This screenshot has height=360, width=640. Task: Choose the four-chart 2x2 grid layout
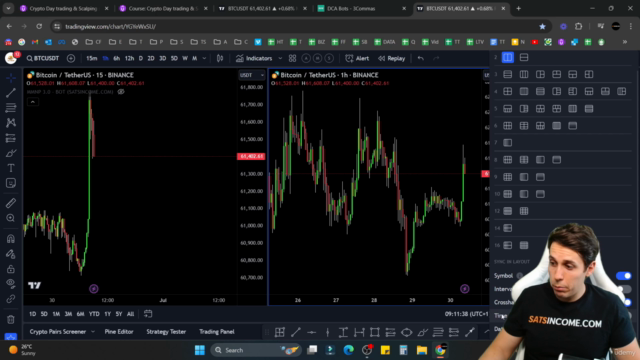click(508, 91)
